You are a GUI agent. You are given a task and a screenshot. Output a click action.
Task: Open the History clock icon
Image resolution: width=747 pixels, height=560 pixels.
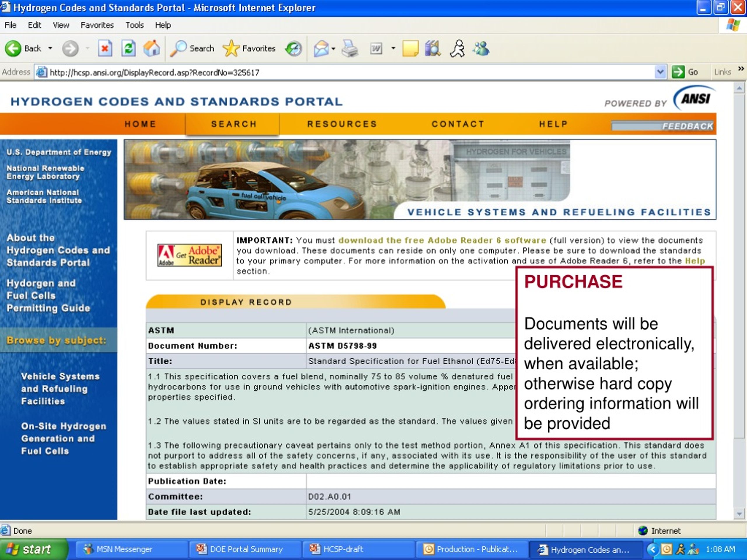pos(294,49)
